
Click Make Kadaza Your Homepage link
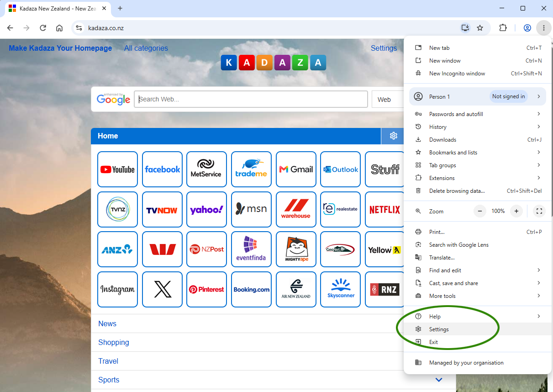60,48
